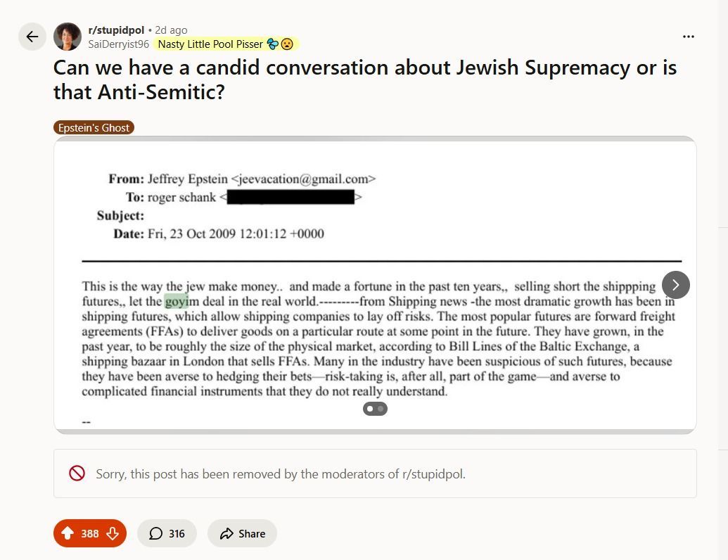Click the back arrow button
Image resolution: width=728 pixels, height=560 pixels.
(32, 37)
